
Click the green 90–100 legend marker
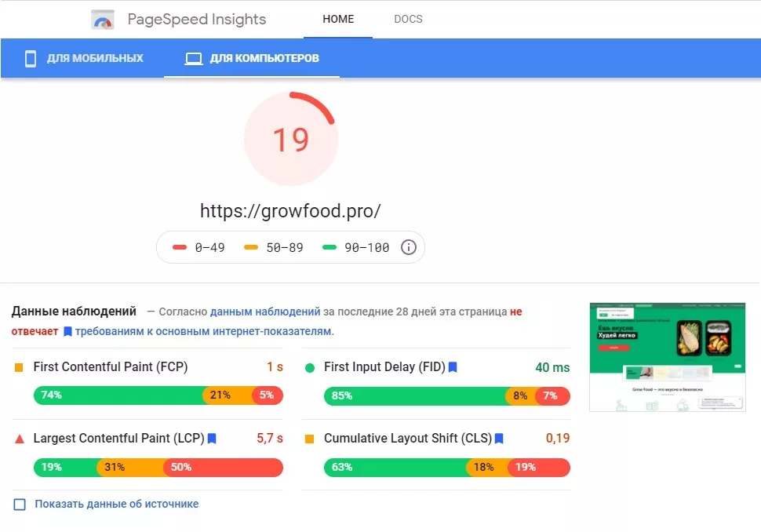coord(330,247)
